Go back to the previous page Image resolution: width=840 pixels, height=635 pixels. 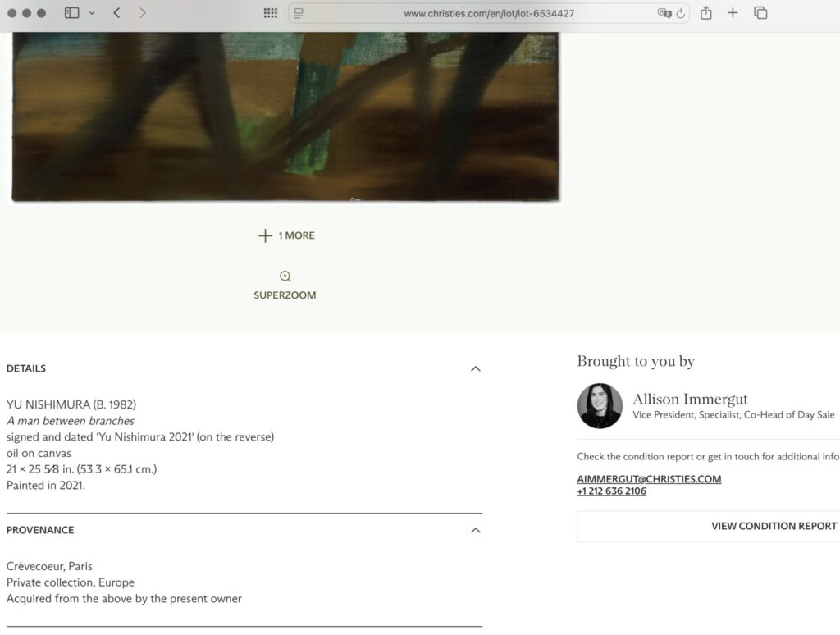[x=116, y=13]
